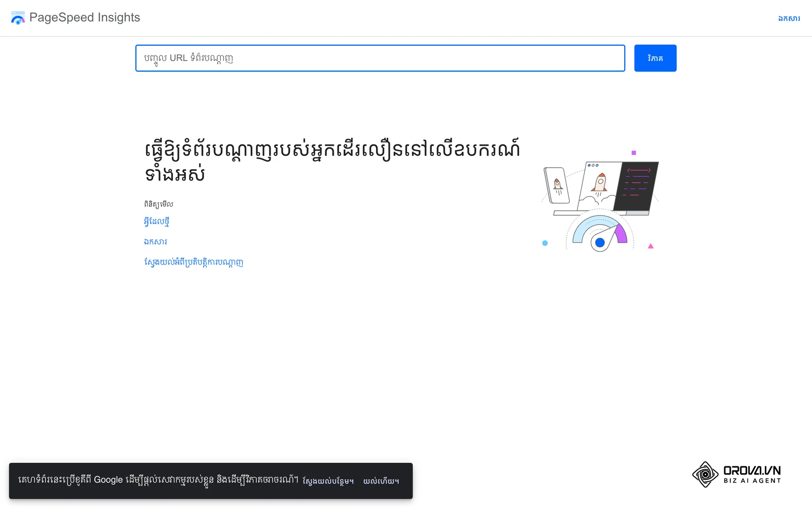Click the PageSpeed Insights title text
The image size is (812, 508).
coord(85,17)
